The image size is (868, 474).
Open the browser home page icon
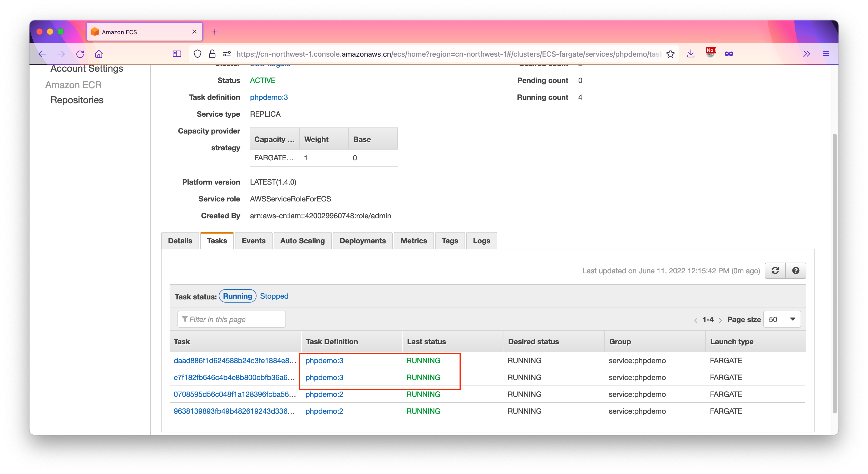point(99,54)
